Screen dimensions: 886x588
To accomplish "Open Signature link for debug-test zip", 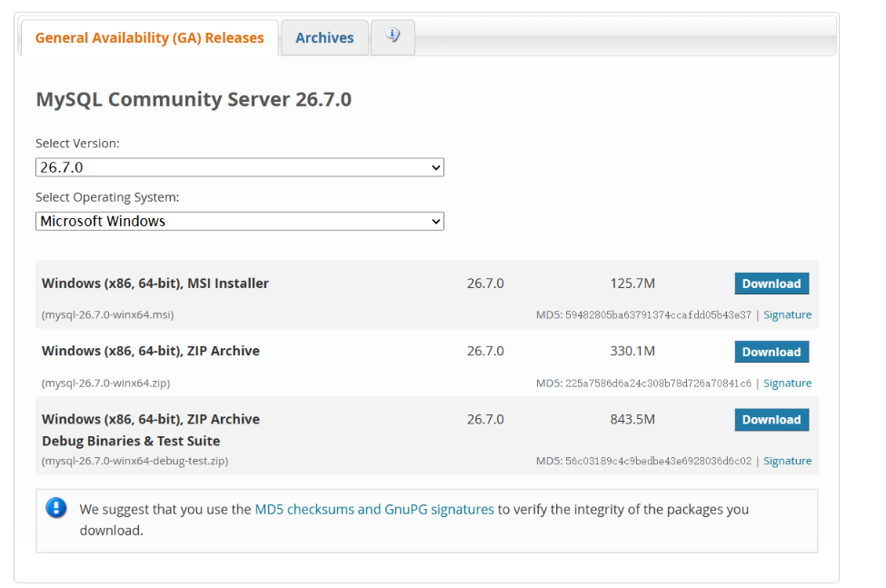I will point(787,461).
